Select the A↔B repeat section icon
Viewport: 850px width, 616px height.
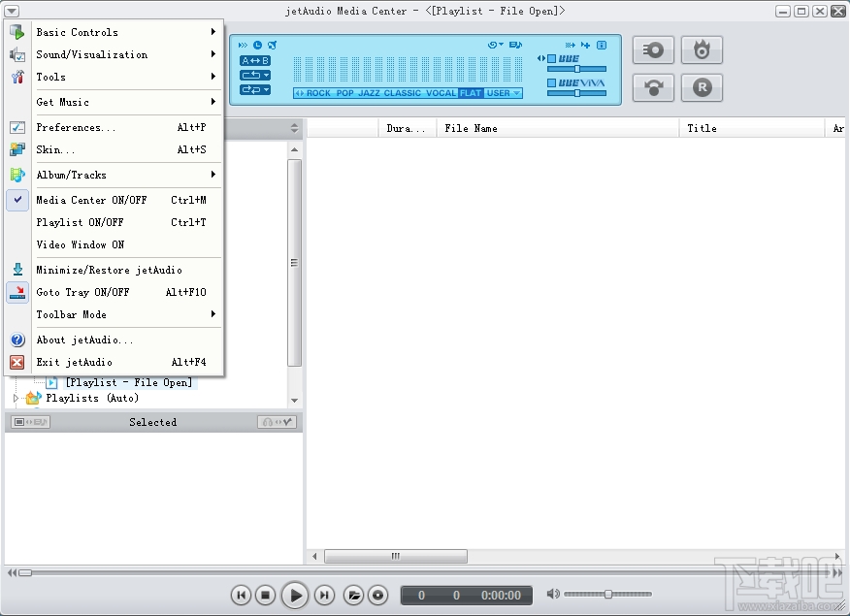[254, 60]
